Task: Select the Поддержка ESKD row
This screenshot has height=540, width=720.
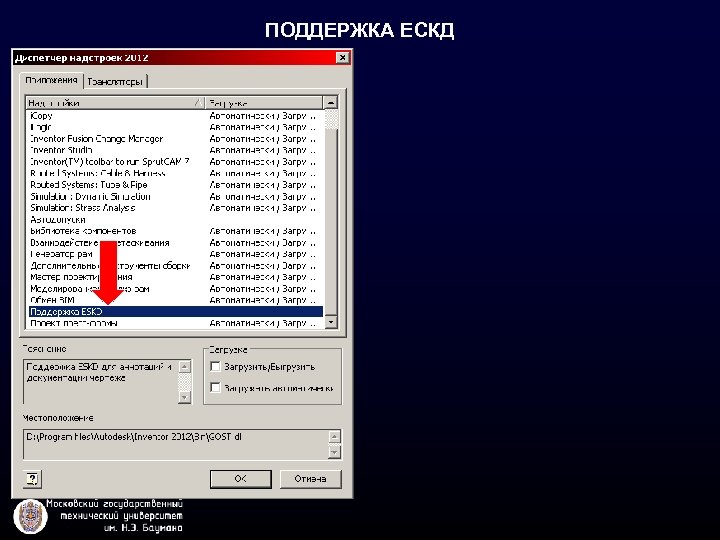Action: 175,312
